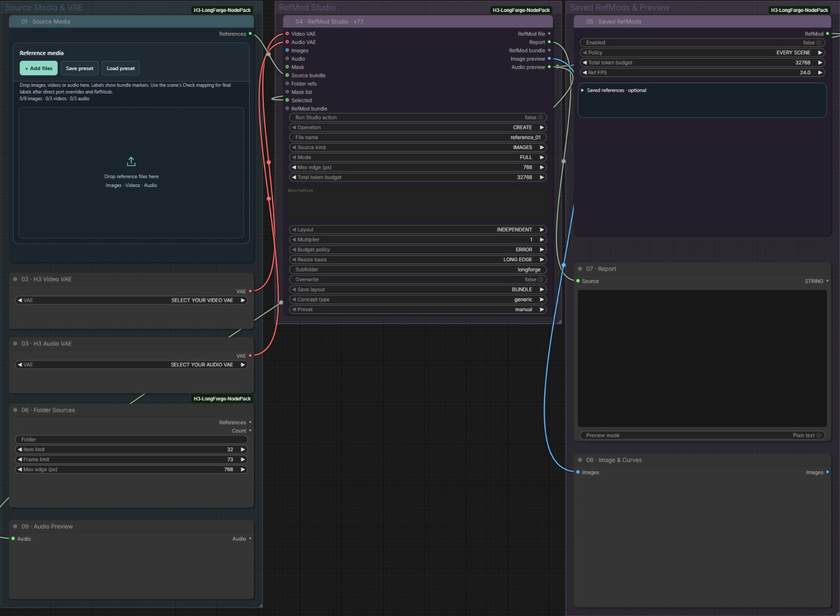This screenshot has height=616, width=840.
Task: Click the + Add files button
Action: [38, 68]
